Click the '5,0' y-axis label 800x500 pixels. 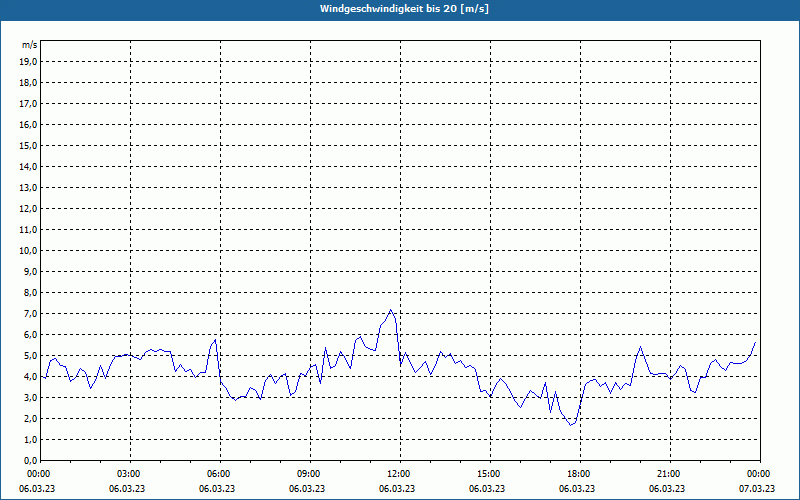point(31,356)
